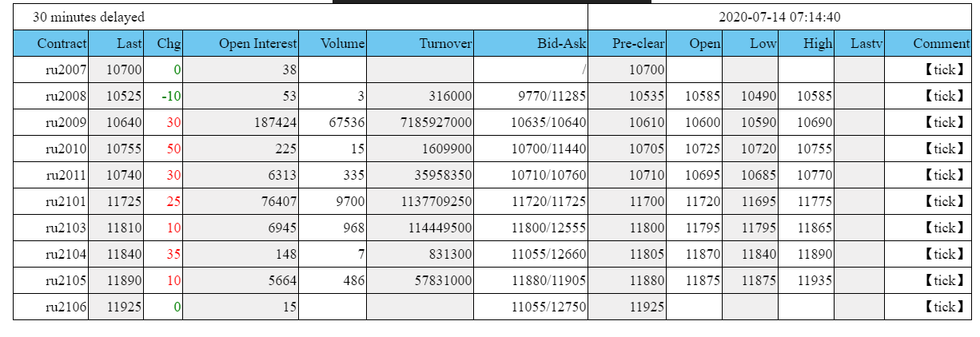Click the Contract column header

tap(62, 43)
